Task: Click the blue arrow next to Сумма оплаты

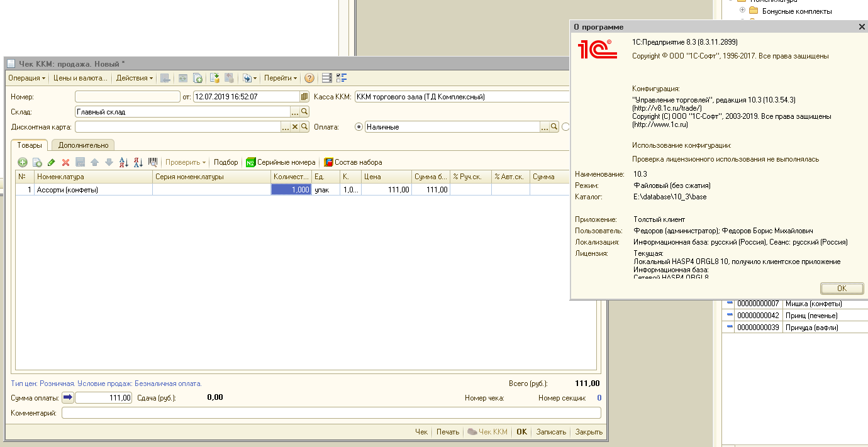Action: coord(67,397)
